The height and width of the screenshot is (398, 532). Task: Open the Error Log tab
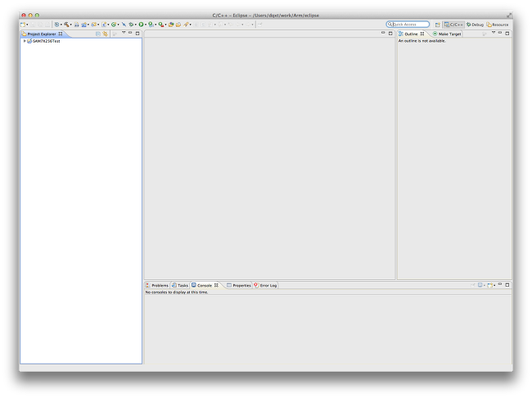coord(265,285)
